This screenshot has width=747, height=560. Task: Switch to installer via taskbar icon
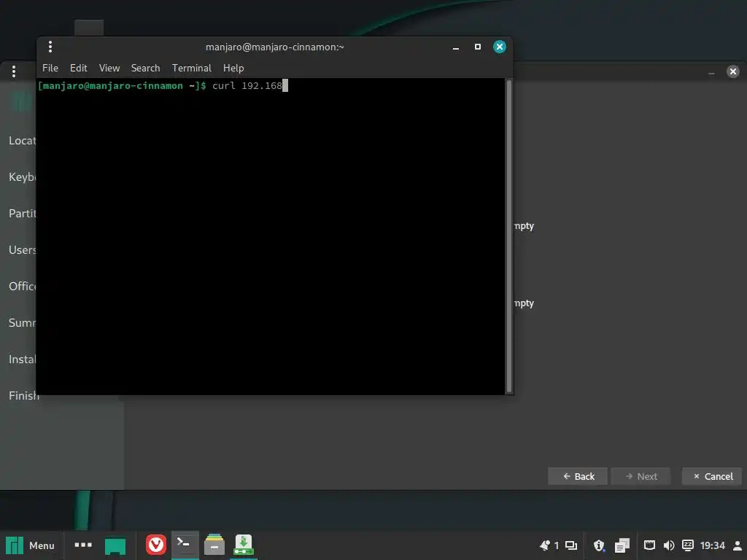(244, 545)
